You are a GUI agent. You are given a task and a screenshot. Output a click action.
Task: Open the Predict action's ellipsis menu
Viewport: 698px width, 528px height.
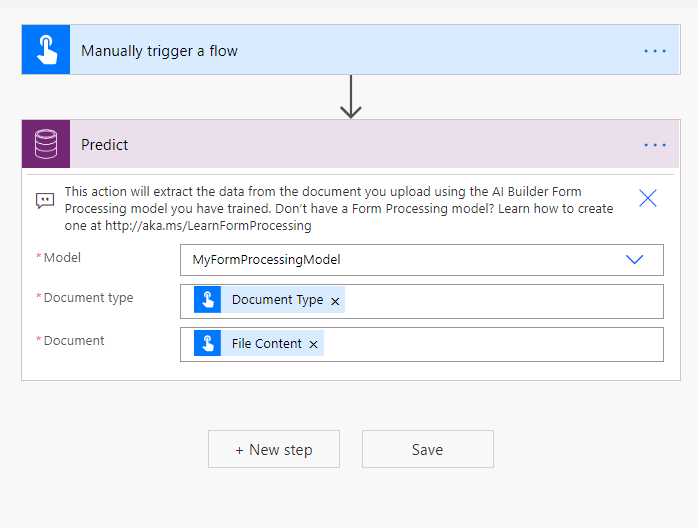[x=655, y=145]
